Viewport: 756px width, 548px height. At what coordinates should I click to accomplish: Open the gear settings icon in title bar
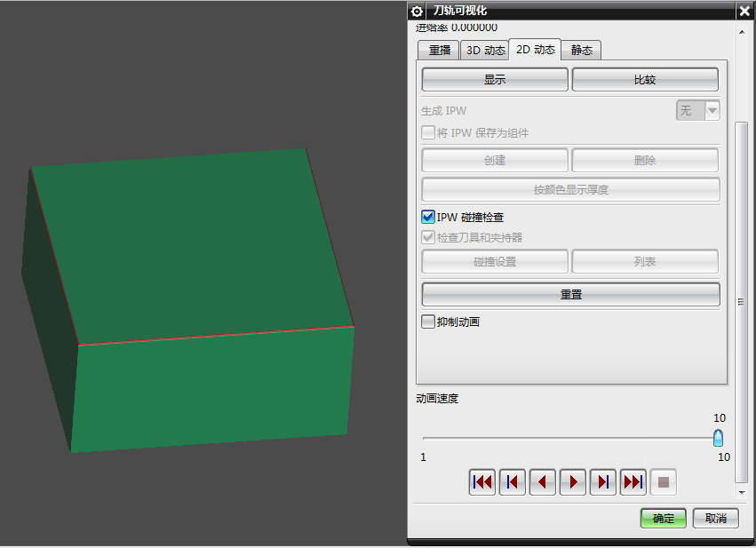(x=418, y=11)
